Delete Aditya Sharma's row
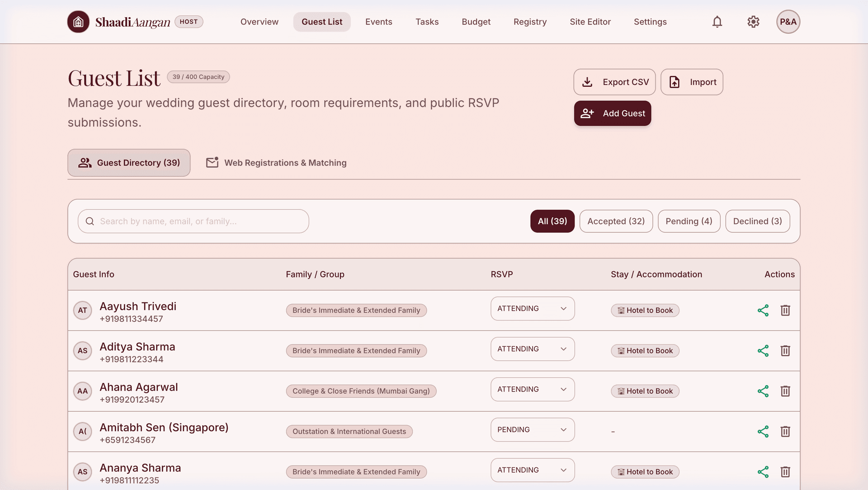 tap(785, 351)
